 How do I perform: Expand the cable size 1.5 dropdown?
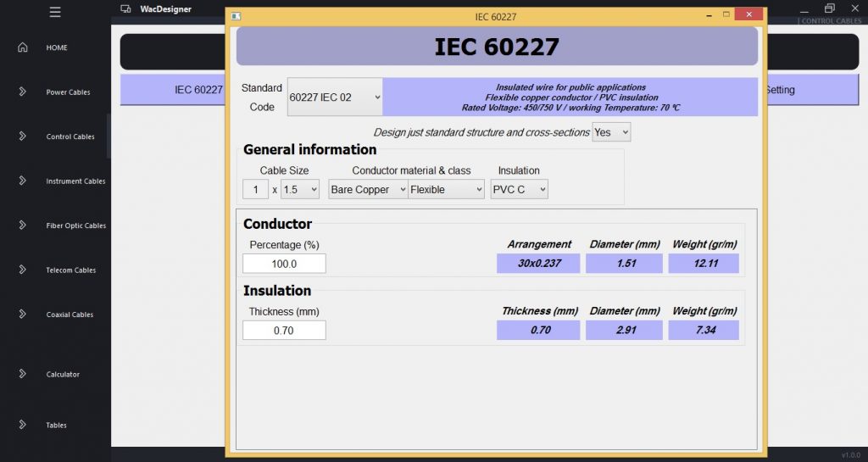300,189
